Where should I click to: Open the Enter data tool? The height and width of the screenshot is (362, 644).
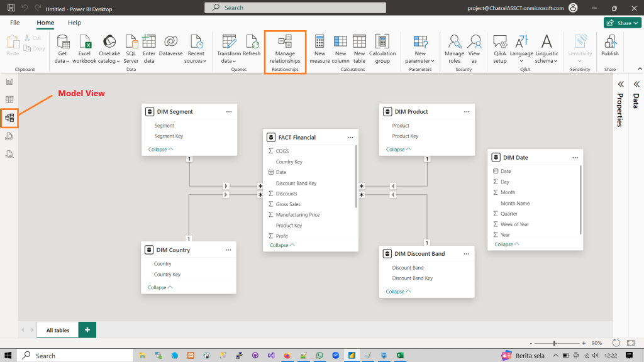click(149, 48)
